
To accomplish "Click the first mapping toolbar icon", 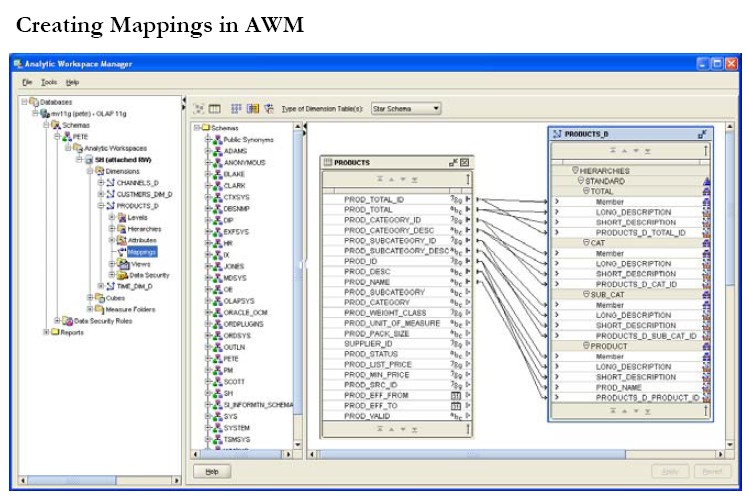I will (x=199, y=108).
